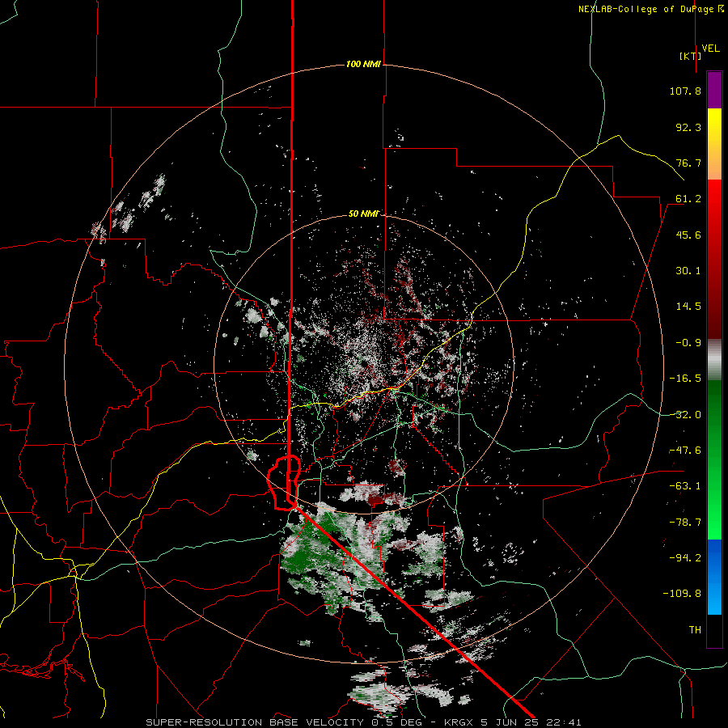This screenshot has height=728, width=728.
Task: Click the 100 NMI range ring label
Action: (x=363, y=64)
